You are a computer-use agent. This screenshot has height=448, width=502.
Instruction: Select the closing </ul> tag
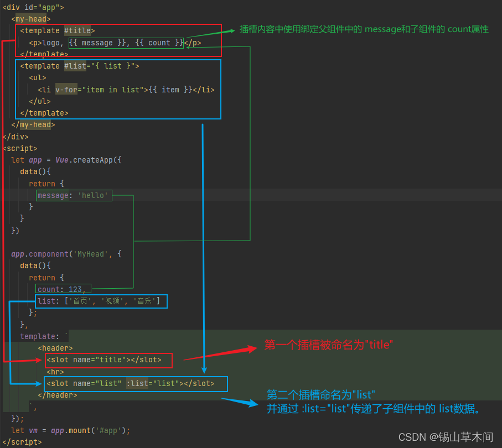tap(40, 101)
